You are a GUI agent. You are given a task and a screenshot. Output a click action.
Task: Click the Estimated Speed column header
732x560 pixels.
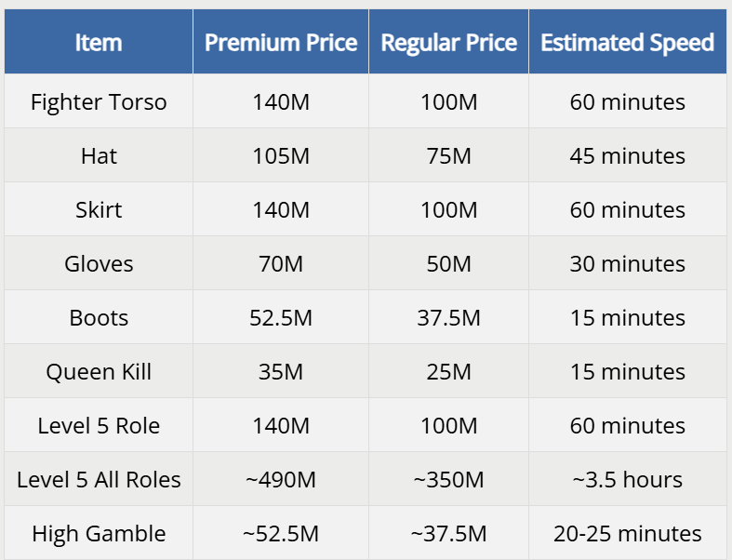pyautogui.click(x=627, y=43)
